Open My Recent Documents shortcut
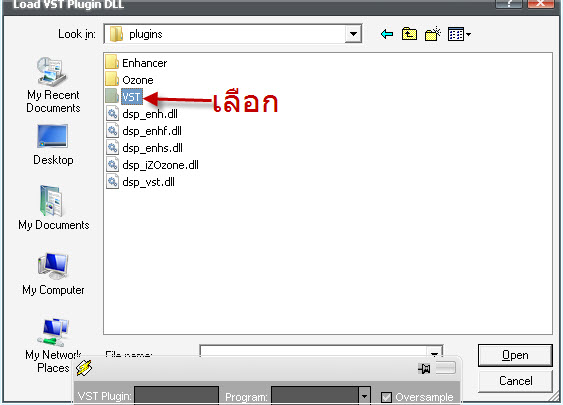This screenshot has height=405, width=563. click(x=53, y=85)
